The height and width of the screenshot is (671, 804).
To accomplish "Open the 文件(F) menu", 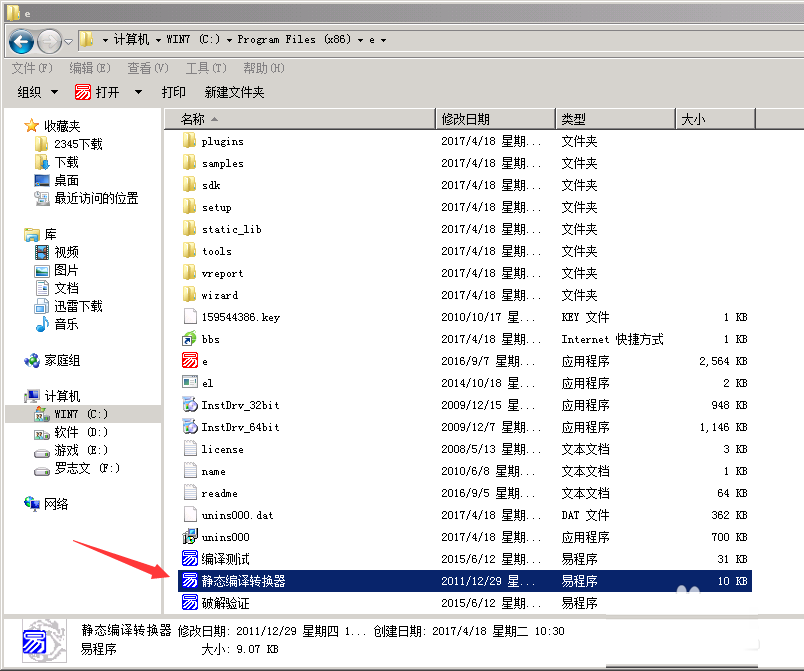I will 32,68.
